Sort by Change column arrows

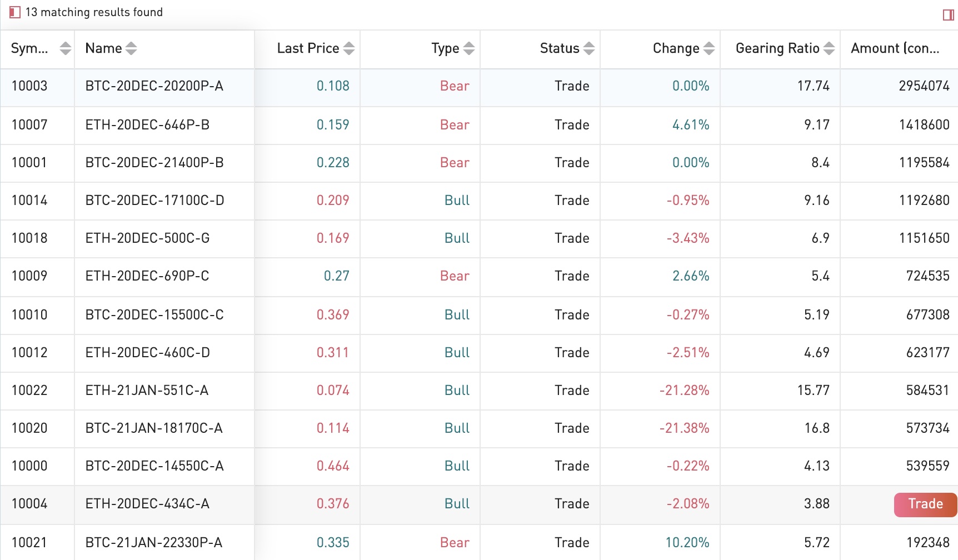[x=709, y=48]
